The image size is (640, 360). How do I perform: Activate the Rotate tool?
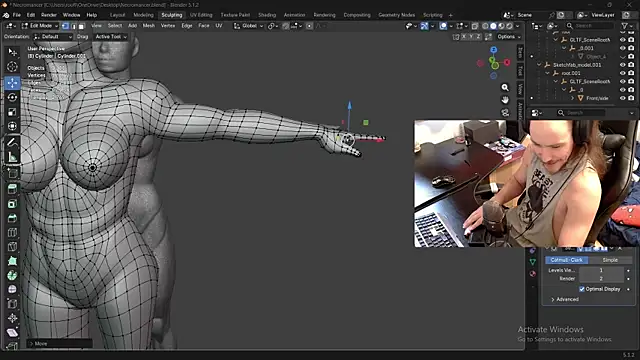pyautogui.click(x=12, y=97)
